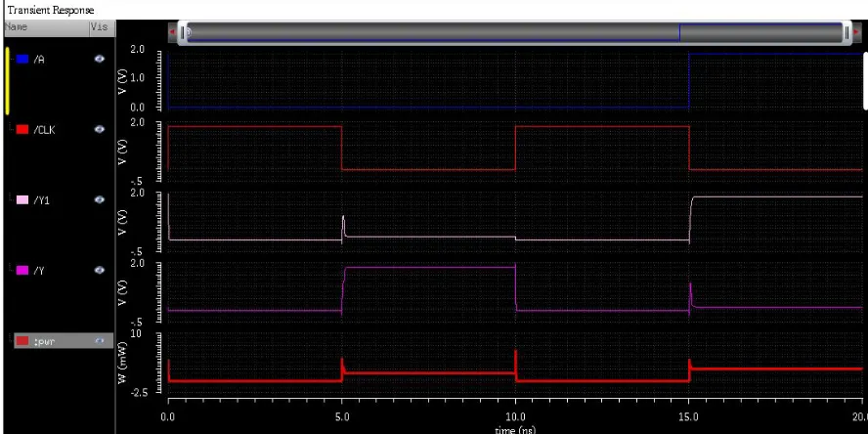The height and width of the screenshot is (434, 868).
Task: Click right red arrow of zoom scrollbar
Action: click(857, 32)
